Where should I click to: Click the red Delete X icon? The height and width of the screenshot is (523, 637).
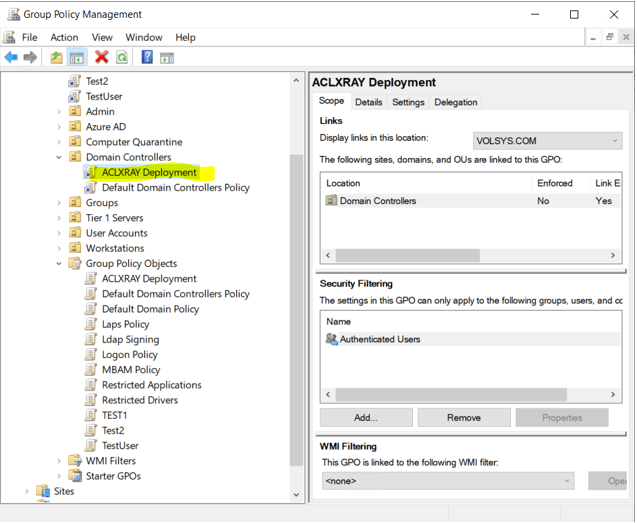tap(101, 58)
